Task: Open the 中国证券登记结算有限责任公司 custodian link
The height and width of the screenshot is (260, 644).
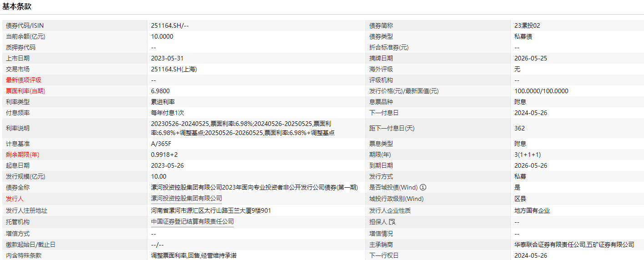Action: click(192, 221)
